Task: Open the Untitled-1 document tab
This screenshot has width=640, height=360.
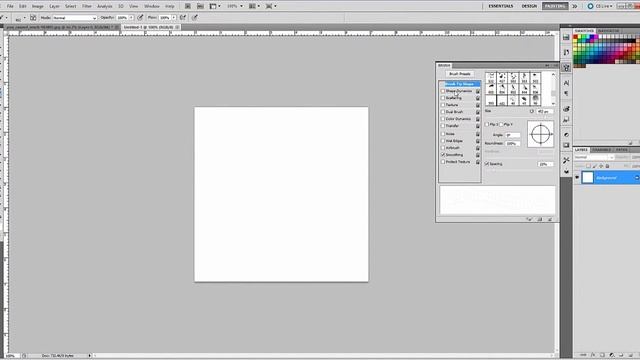Action: tap(149, 27)
